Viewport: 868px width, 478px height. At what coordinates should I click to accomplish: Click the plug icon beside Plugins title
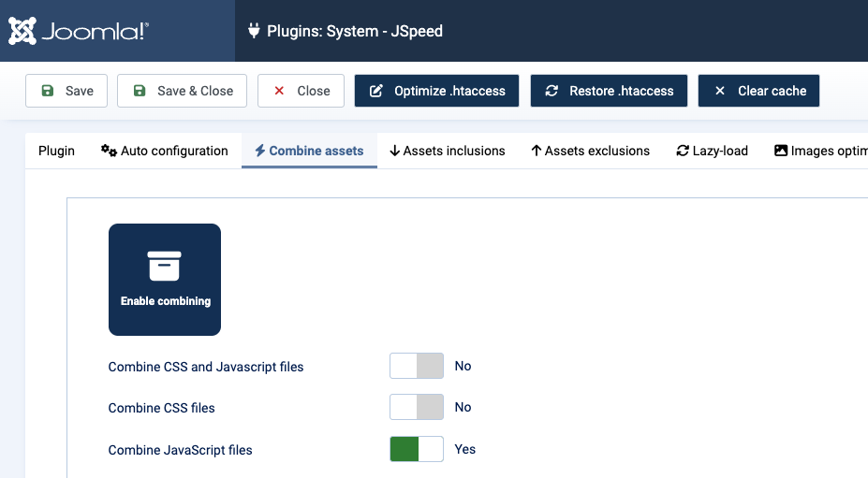(254, 31)
